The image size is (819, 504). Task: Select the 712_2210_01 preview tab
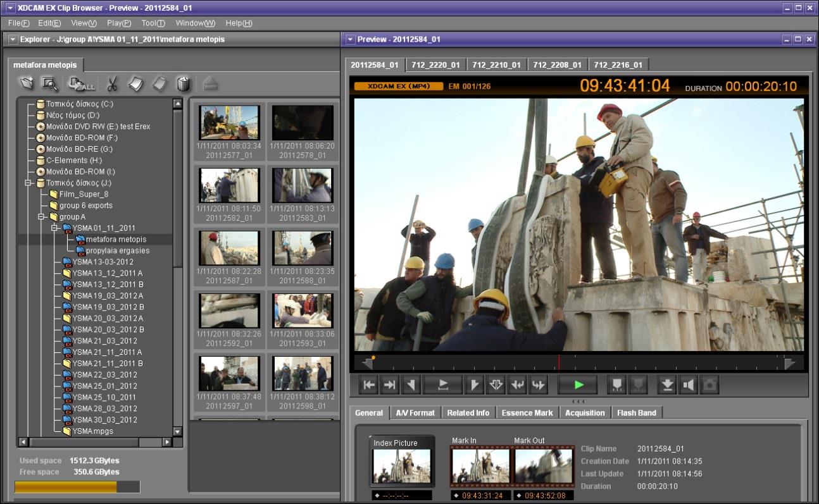coord(496,65)
